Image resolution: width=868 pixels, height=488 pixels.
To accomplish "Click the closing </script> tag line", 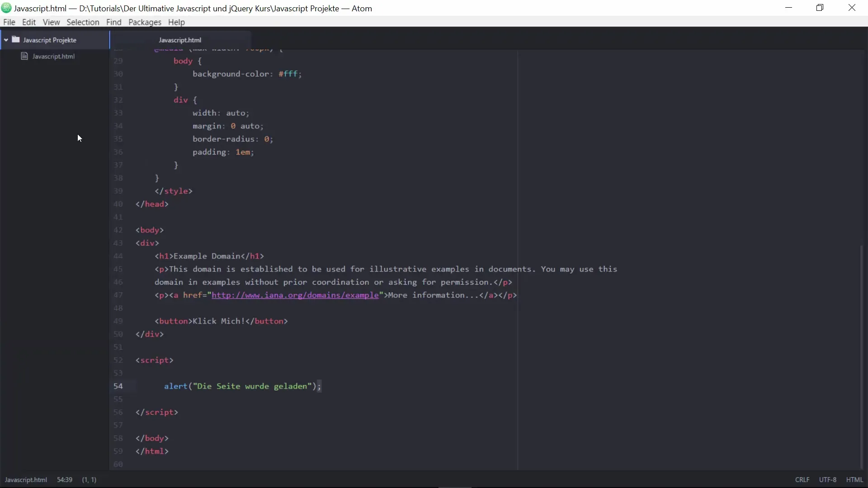I will click(157, 412).
